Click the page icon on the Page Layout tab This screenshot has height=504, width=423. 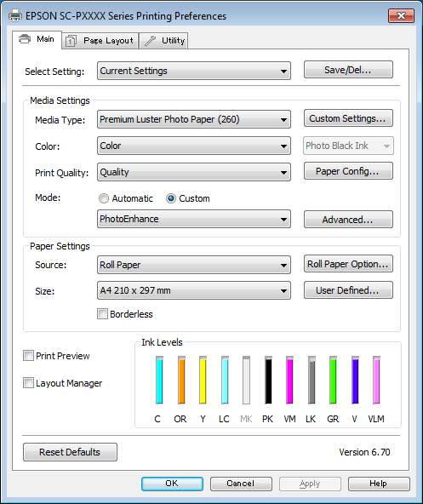[71, 41]
